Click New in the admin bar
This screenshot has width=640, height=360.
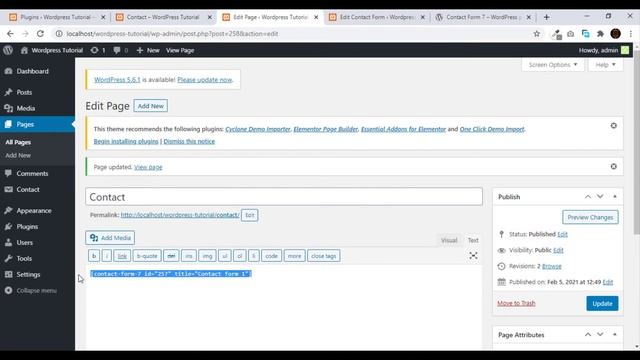point(148,50)
